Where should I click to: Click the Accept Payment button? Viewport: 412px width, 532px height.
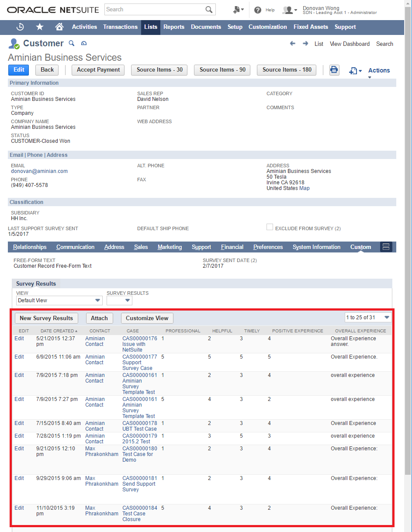pos(98,70)
